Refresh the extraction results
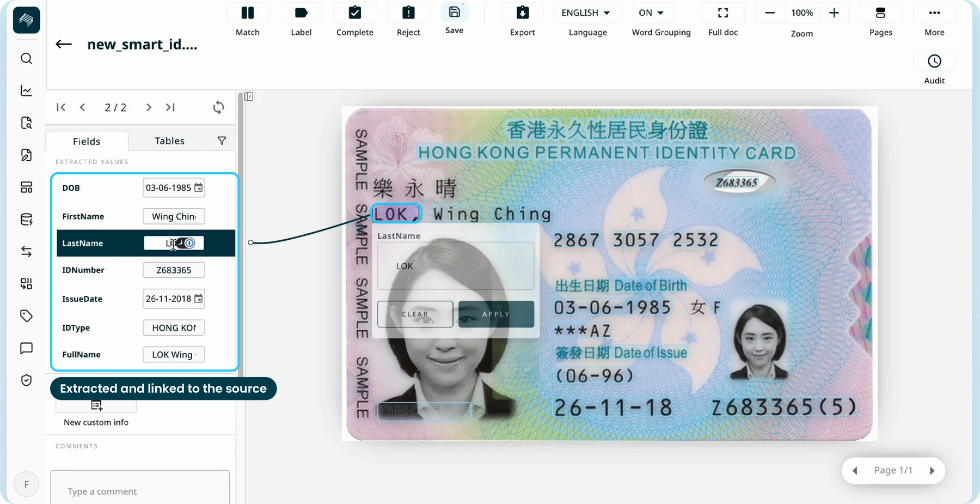980x504 pixels. 218,107
